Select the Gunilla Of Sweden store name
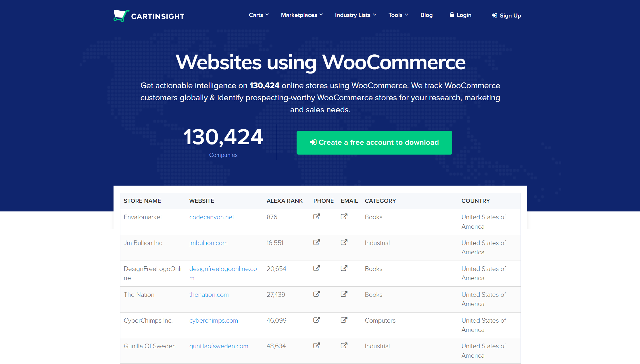The image size is (640, 364). [x=149, y=346]
